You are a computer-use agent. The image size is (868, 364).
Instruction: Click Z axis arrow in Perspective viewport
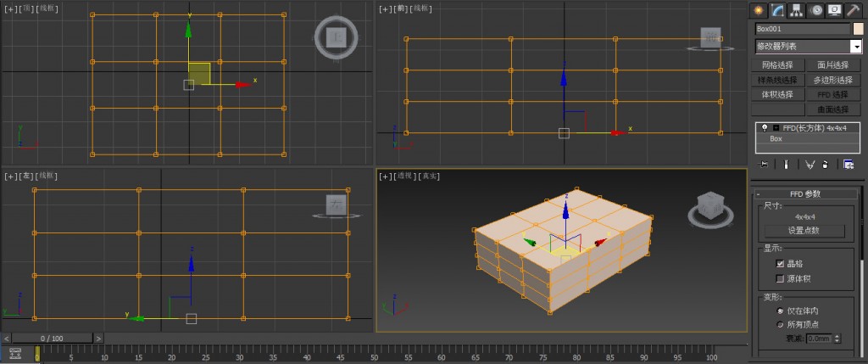[x=565, y=210]
